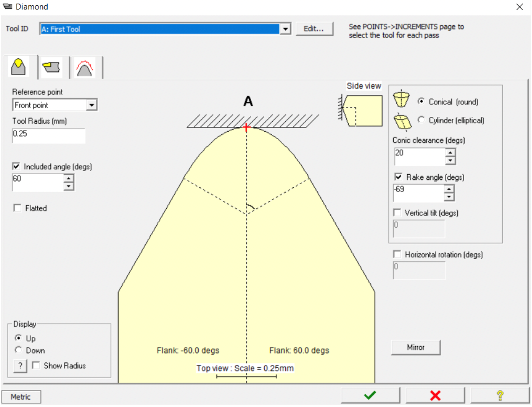Click the Side view tool thumbnail
Viewport: 532px width, 407px height.
pyautogui.click(x=363, y=111)
